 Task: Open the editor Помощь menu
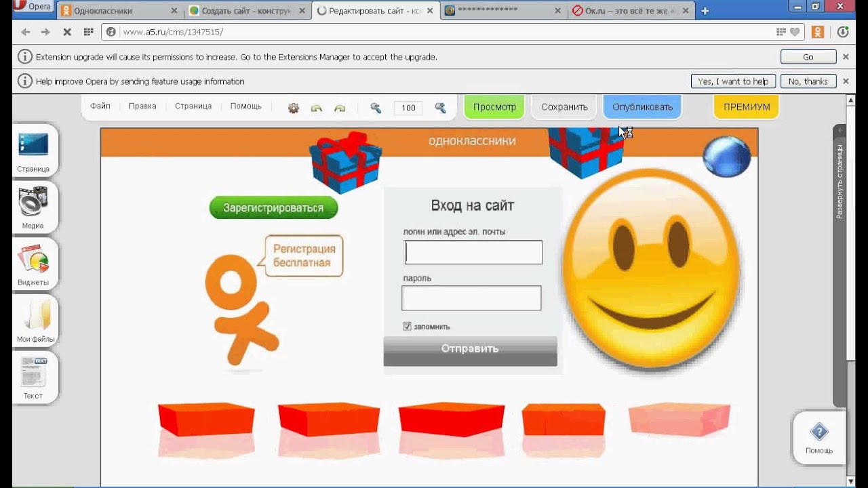(245, 106)
